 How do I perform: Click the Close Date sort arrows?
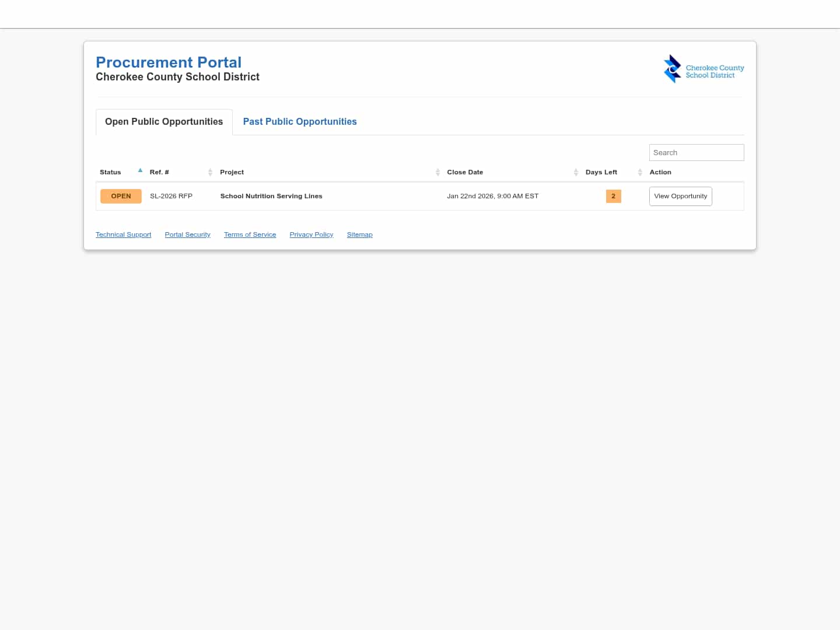(x=576, y=172)
